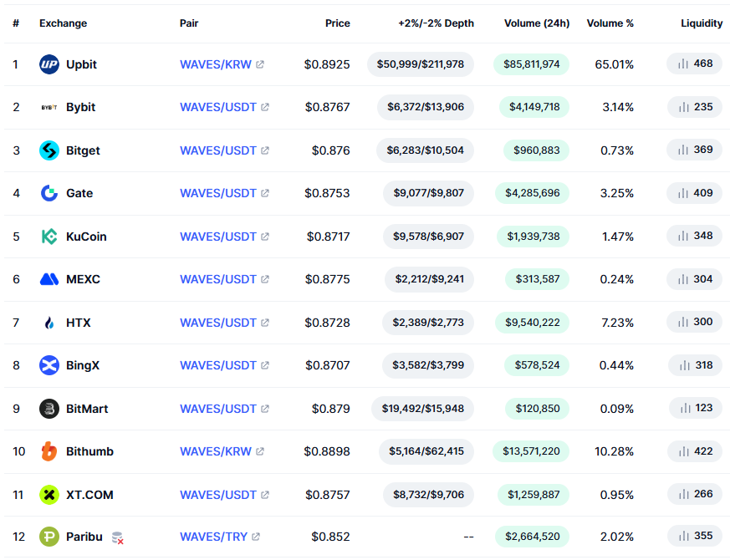This screenshot has height=560, width=730.
Task: Click the liquidity score 266
Action: pos(703,494)
